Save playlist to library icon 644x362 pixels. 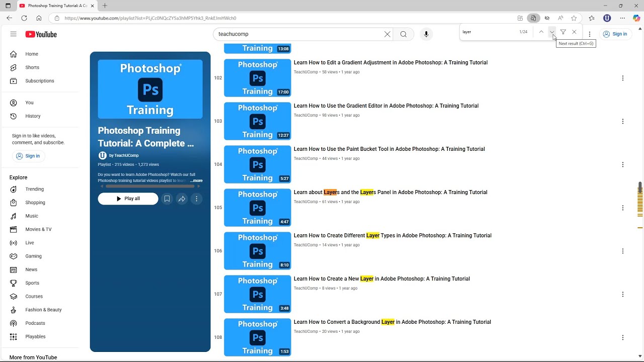167,199
